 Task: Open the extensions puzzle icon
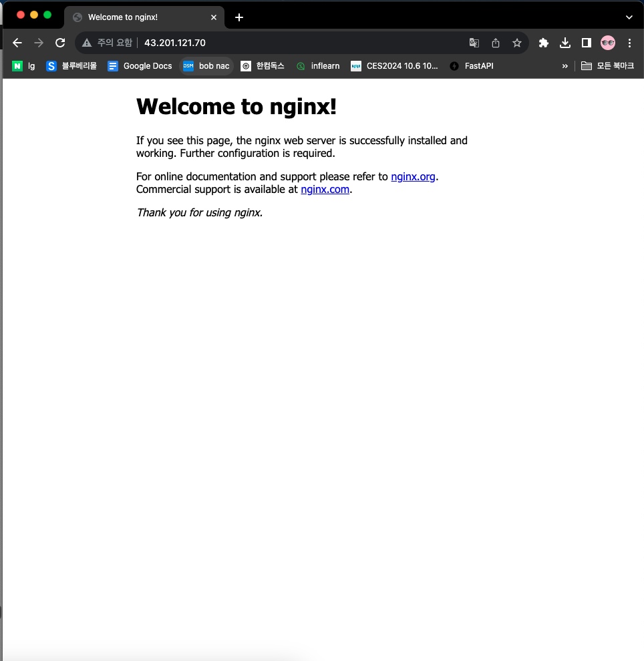click(544, 43)
